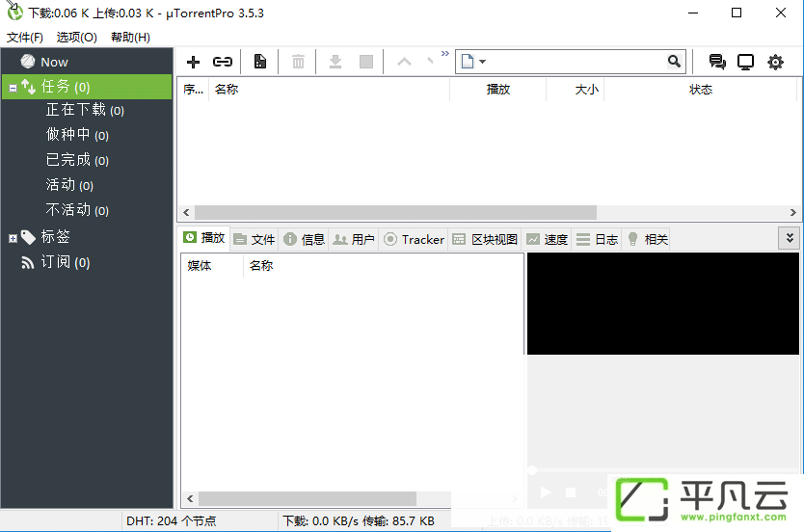This screenshot has height=532, width=804.
Task: Switch to the 信息 tab
Action: coord(305,239)
